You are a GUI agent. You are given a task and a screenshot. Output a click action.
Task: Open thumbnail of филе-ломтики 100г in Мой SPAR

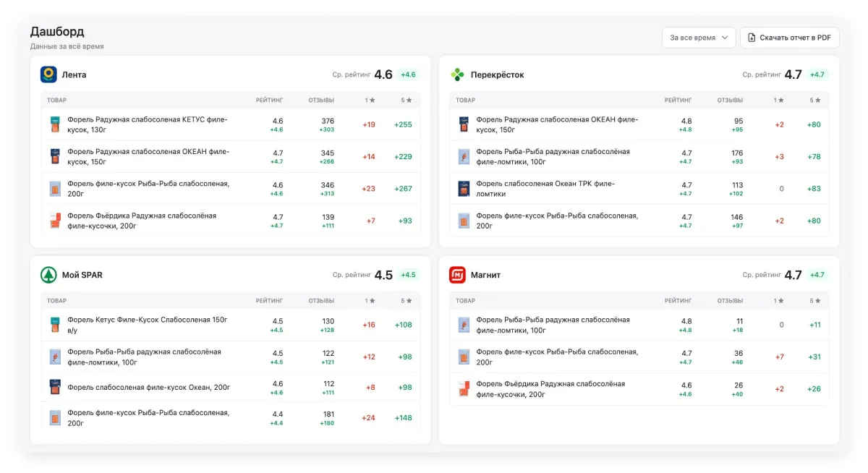55,357
